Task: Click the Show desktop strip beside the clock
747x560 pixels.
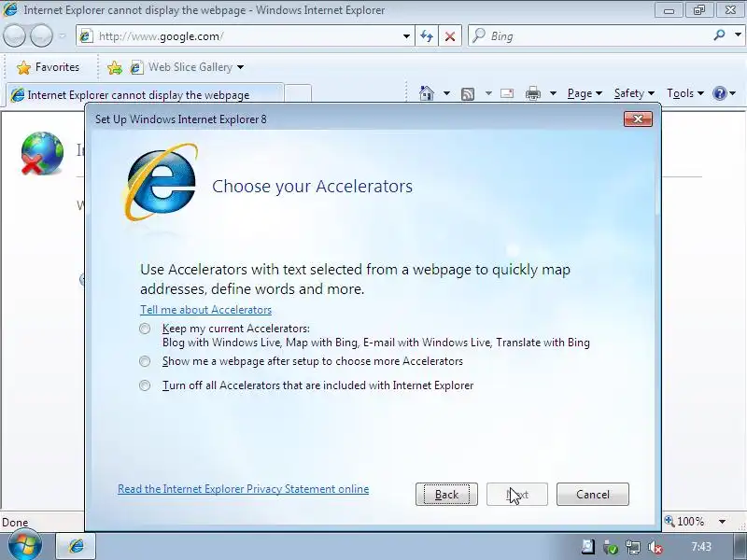Action: [740, 547]
